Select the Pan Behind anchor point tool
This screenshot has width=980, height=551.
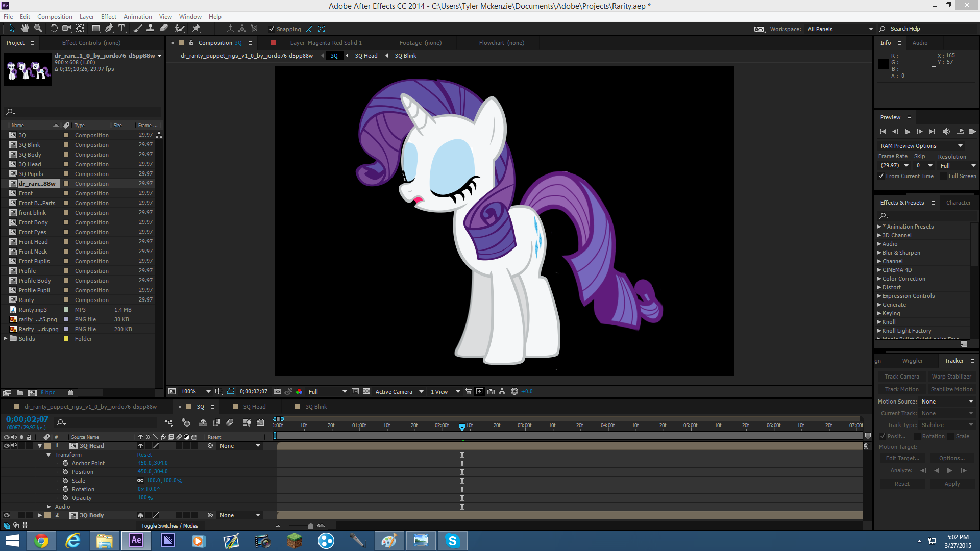click(x=80, y=29)
